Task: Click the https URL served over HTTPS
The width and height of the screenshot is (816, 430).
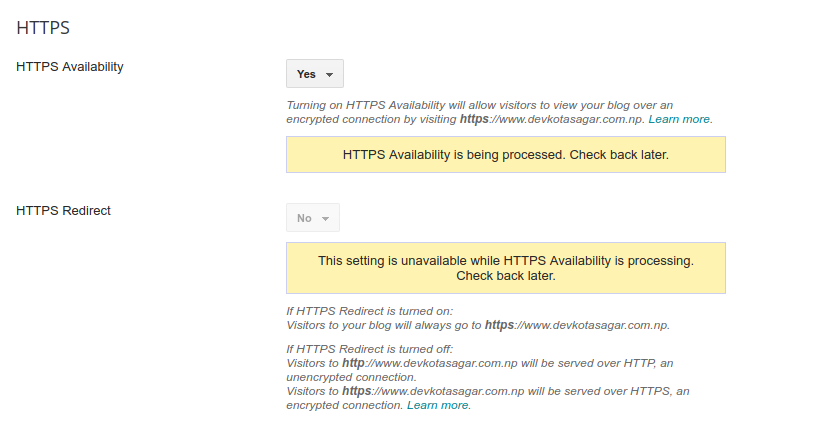Action: tap(433, 391)
